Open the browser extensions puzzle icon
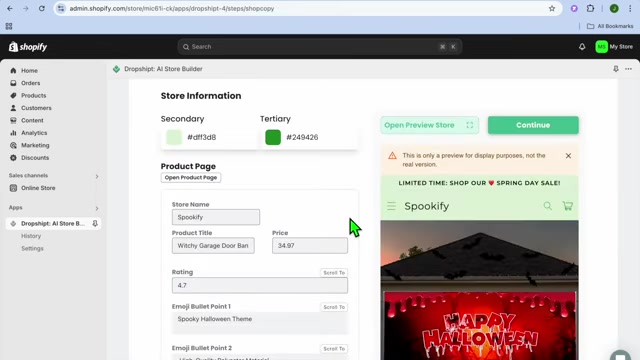The image size is (640, 360). tap(590, 8)
